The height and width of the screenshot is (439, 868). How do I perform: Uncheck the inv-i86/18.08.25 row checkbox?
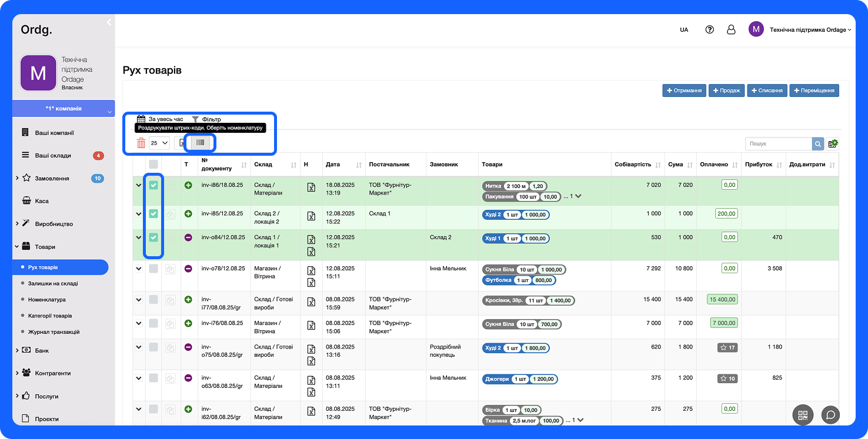[153, 185]
